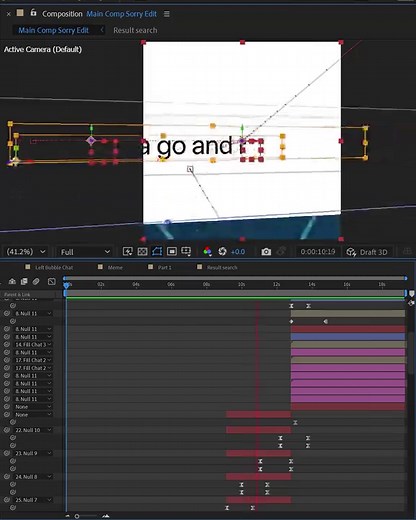Click Main Comp Sorry Edit breadcrumb
Viewport: 416px width, 520px height.
coord(53,30)
